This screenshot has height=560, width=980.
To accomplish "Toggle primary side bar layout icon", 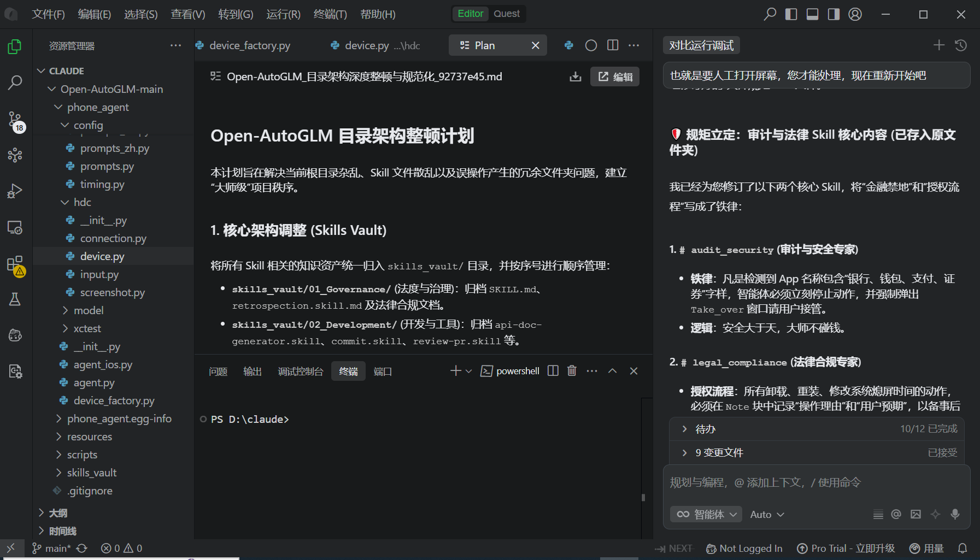I will (791, 14).
